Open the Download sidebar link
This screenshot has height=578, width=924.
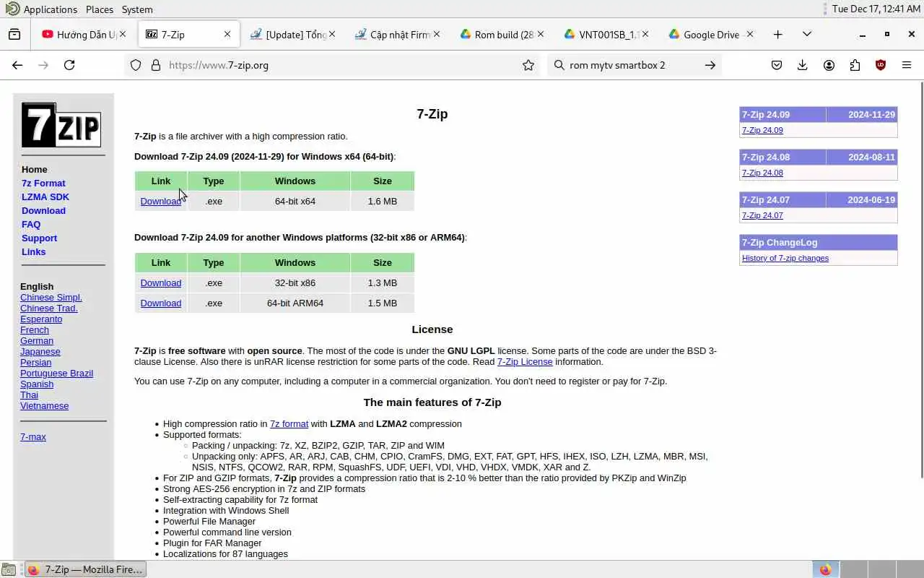click(x=43, y=211)
